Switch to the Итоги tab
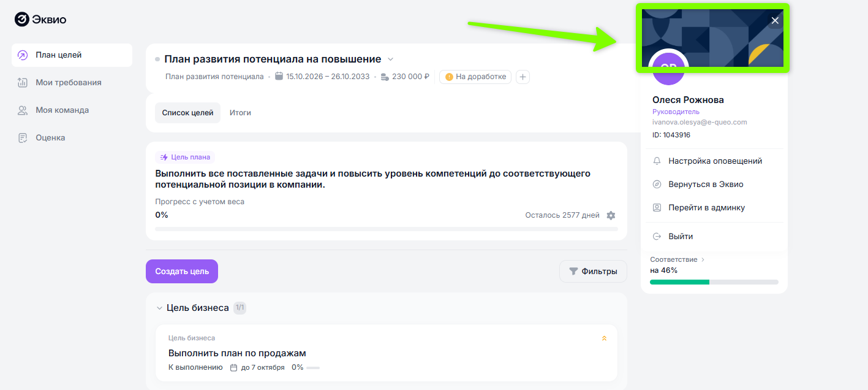 pos(240,113)
